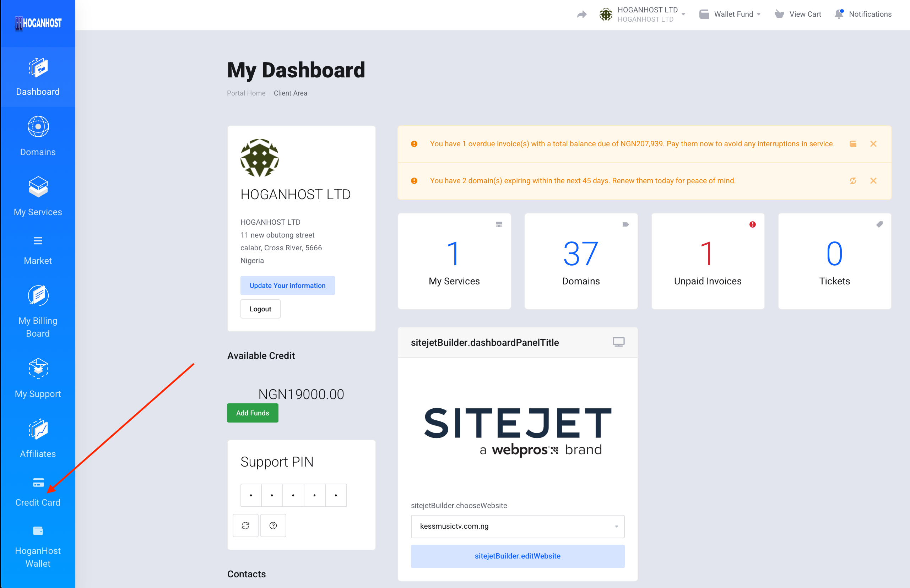Open the 0 Tickets card
The width and height of the screenshot is (910, 588).
click(x=834, y=261)
